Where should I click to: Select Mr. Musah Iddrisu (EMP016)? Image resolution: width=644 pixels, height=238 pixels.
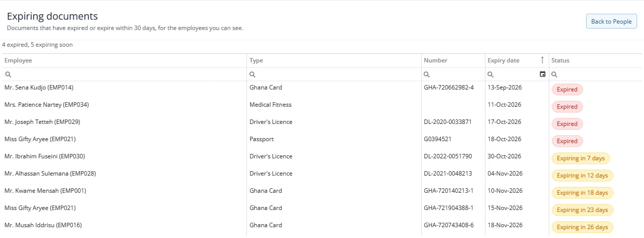[x=43, y=225]
